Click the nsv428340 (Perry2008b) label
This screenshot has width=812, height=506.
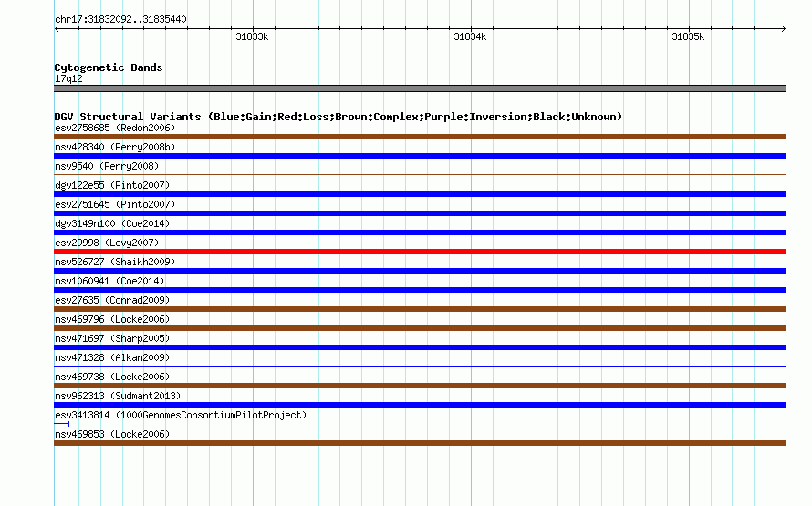115,147
